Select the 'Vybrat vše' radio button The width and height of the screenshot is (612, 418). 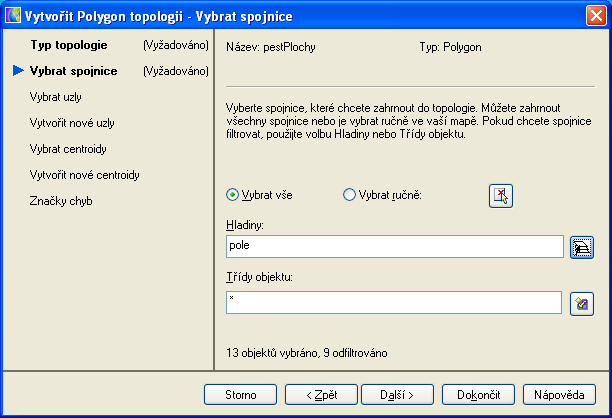233,195
